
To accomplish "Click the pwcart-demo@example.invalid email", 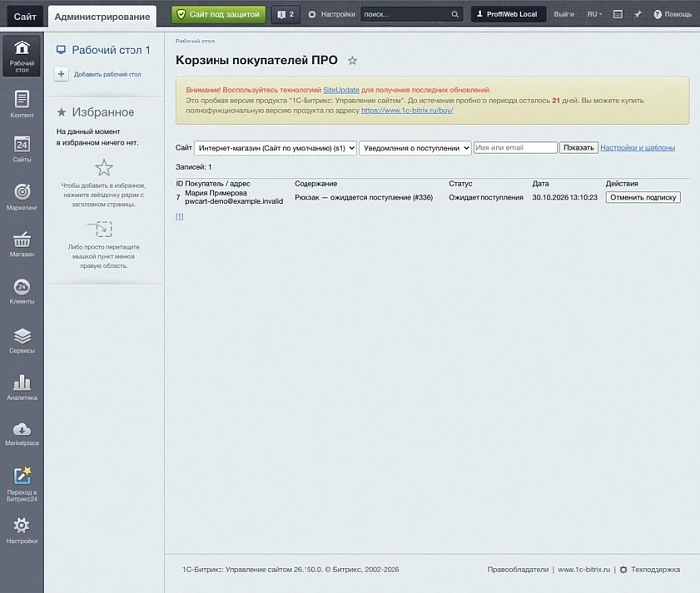I will [233, 202].
